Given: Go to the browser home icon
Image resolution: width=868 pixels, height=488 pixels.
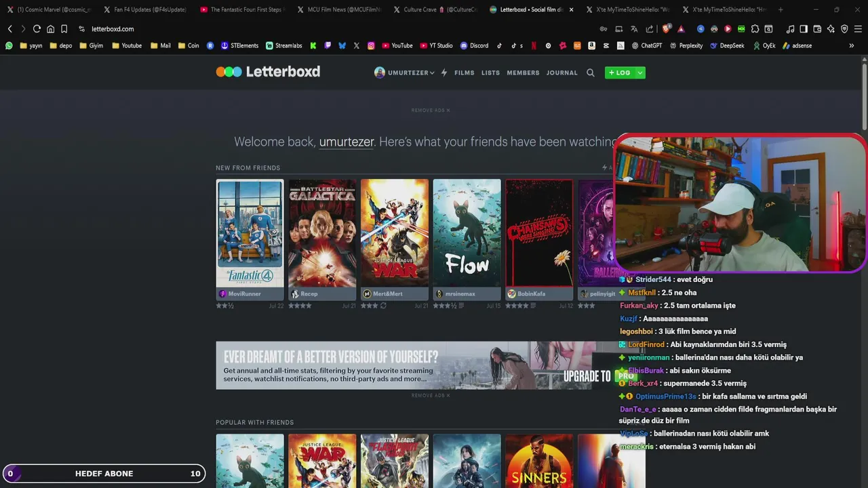Looking at the screenshot, I should pyautogui.click(x=50, y=29).
